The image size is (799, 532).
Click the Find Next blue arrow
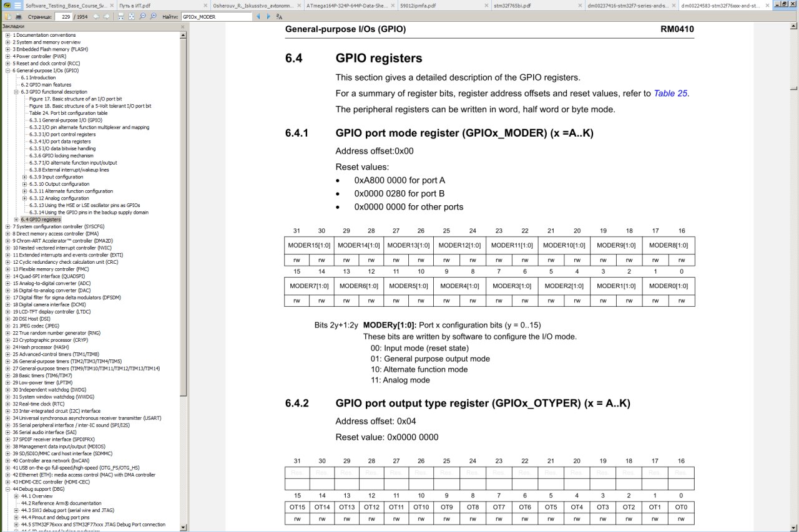pyautogui.click(x=268, y=16)
